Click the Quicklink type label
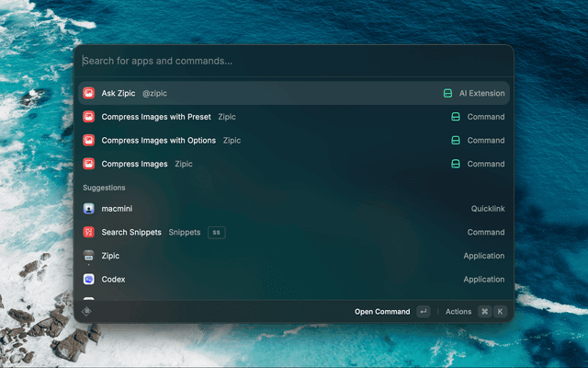Image resolution: width=588 pixels, height=368 pixels. (488, 209)
